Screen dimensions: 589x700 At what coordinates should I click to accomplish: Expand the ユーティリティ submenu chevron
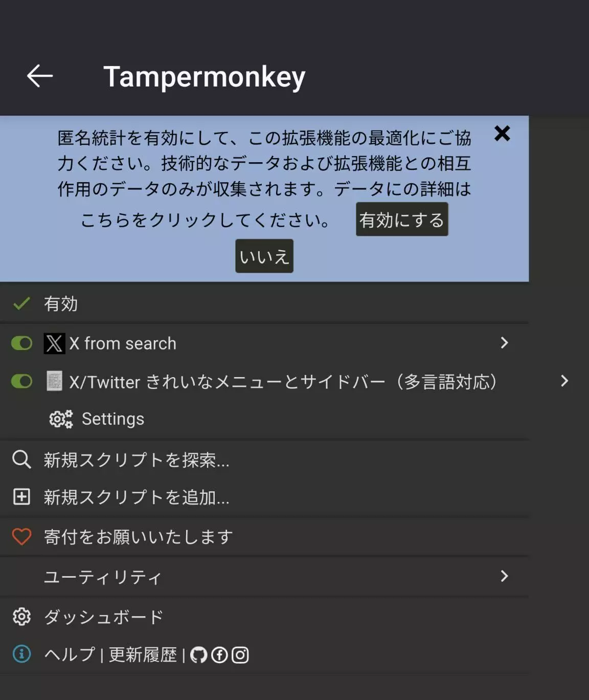(x=504, y=576)
